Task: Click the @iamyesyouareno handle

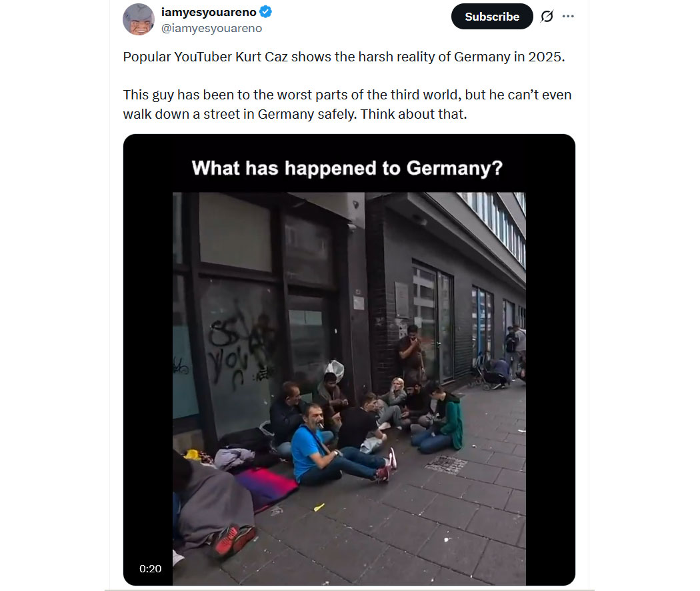Action: coord(211,28)
